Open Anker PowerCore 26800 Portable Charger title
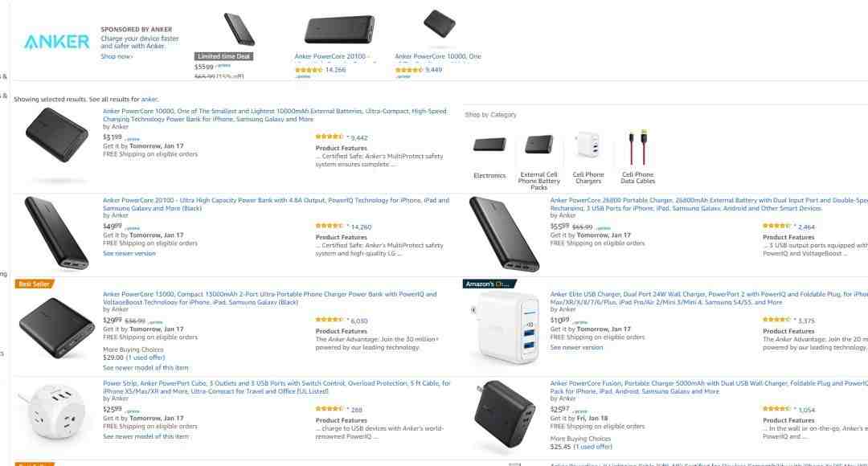 point(709,204)
